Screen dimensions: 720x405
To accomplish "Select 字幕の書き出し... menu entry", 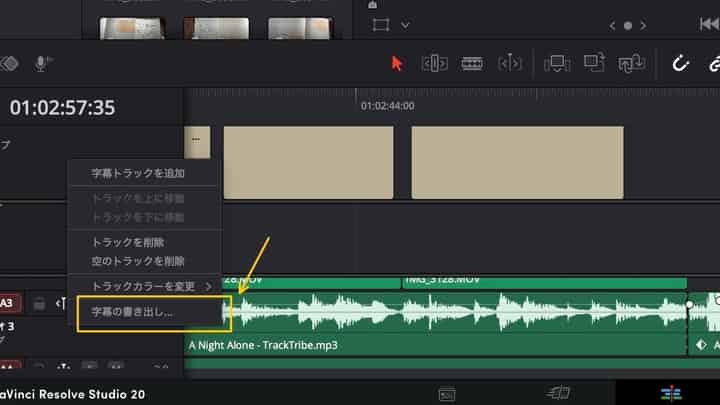I will (131, 311).
